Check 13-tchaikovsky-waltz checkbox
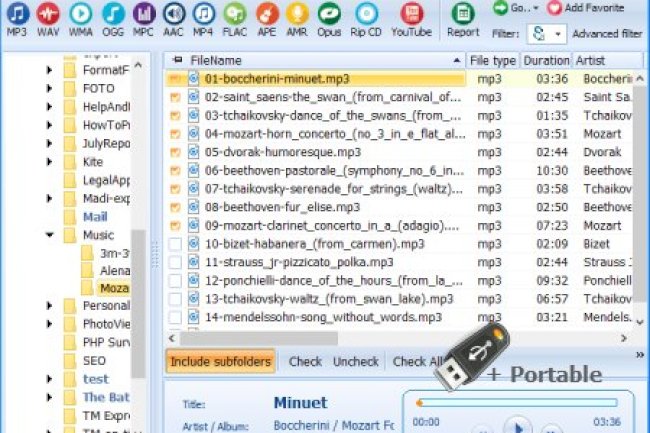 (175, 299)
